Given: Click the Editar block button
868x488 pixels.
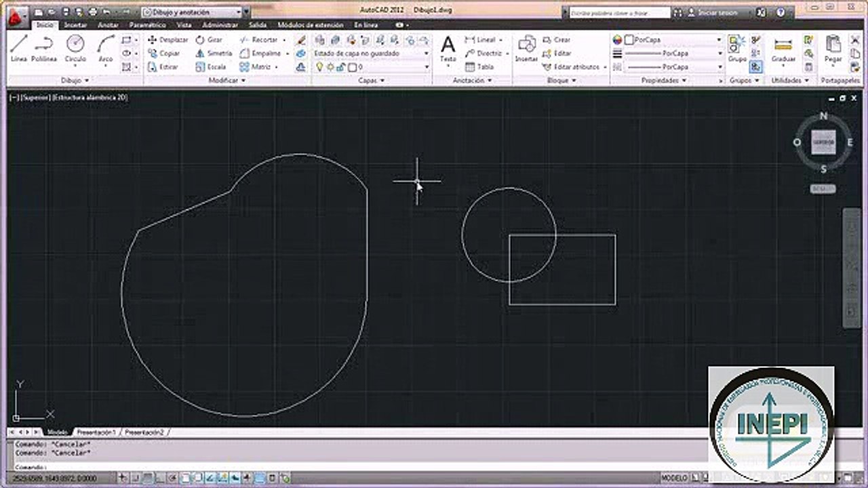Looking at the screenshot, I should (x=557, y=54).
